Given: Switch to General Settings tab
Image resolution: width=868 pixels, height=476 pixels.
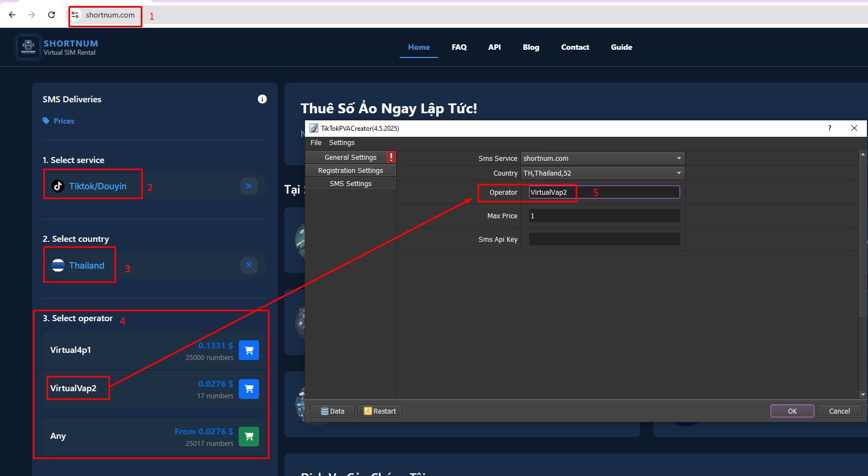Looking at the screenshot, I should (350, 157).
